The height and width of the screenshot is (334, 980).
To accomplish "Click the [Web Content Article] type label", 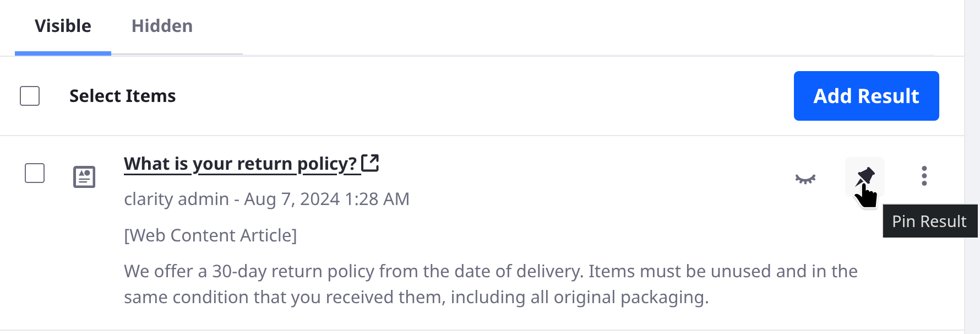I will click(210, 235).
